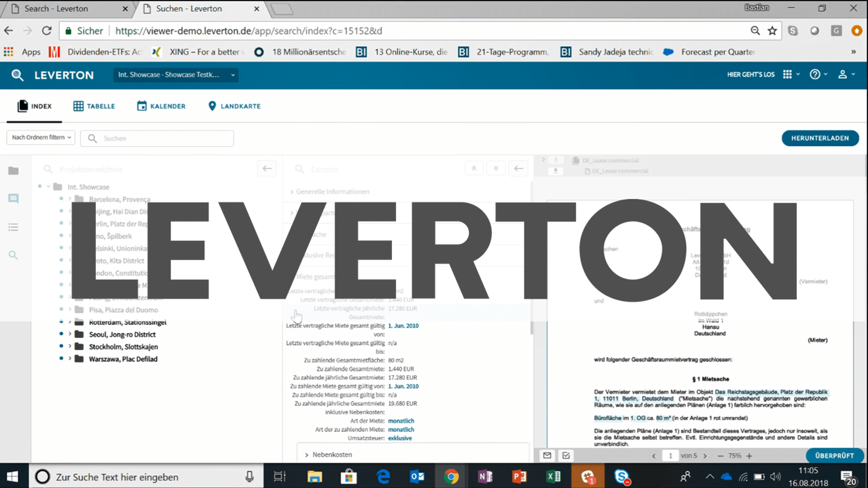Screen dimensions: 868x488
Task: Zoom out the document with the minus icon
Action: tap(720, 456)
